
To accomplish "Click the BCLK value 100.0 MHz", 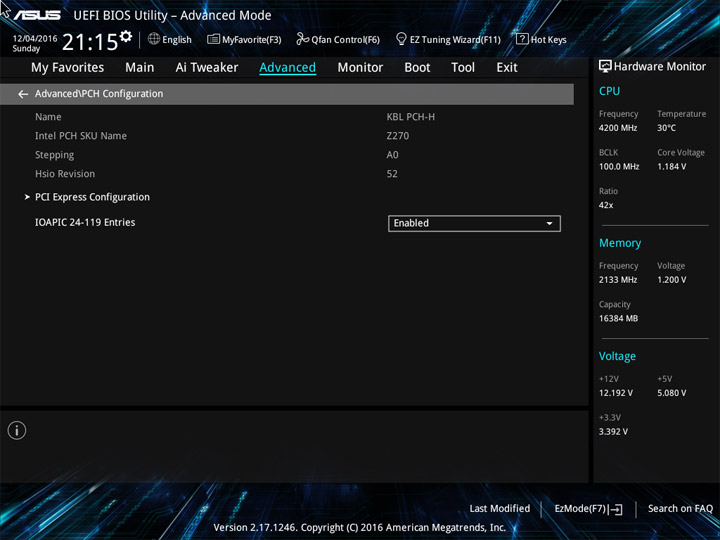I will point(619,167).
